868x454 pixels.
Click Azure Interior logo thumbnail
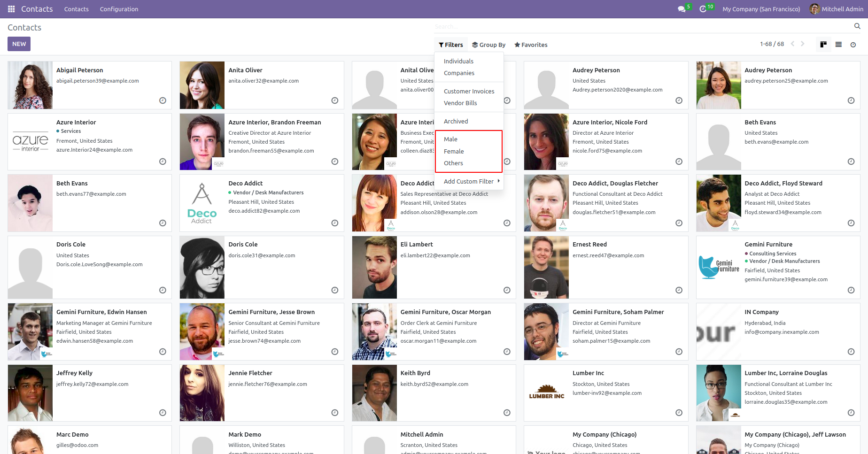pyautogui.click(x=30, y=142)
